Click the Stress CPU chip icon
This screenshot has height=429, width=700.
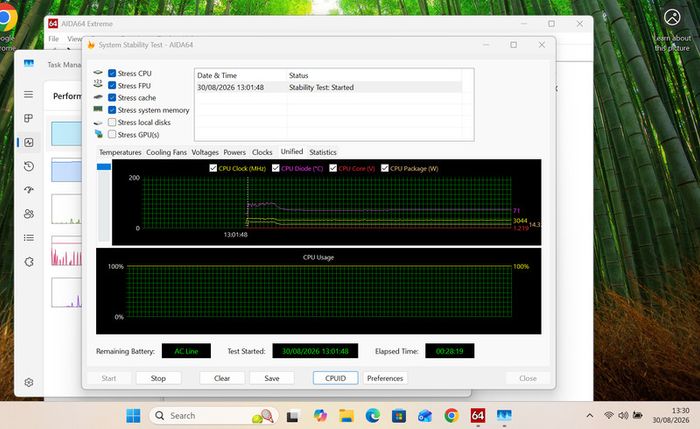[x=98, y=72]
